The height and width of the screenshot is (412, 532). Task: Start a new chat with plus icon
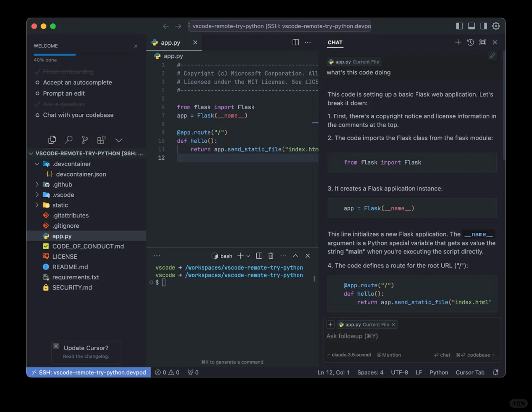[458, 42]
